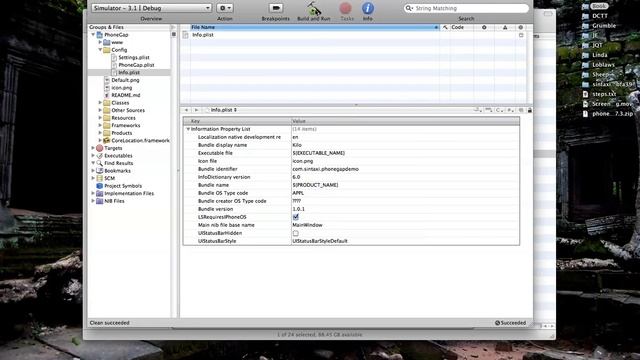640x360 pixels.
Task: Collapse the Information Property List row
Action: 188,129
